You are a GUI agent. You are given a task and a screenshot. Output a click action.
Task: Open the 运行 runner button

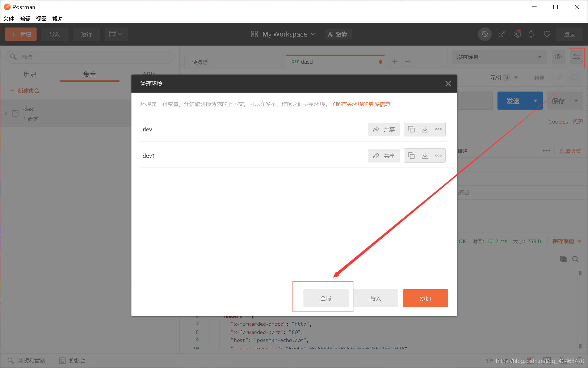(86, 34)
